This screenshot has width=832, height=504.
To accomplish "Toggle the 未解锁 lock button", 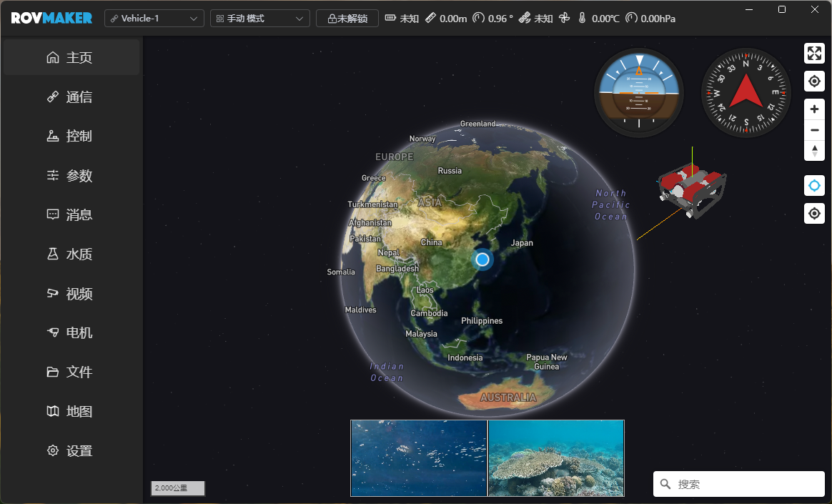I will [347, 19].
